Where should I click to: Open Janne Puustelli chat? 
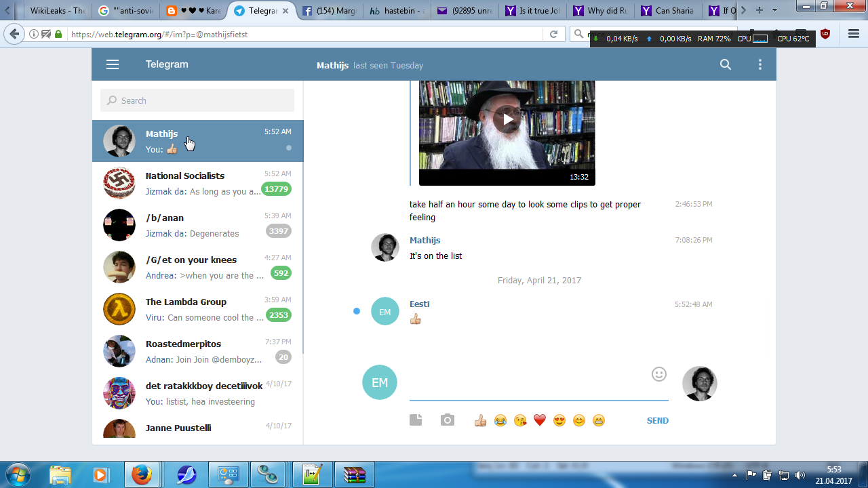click(197, 429)
